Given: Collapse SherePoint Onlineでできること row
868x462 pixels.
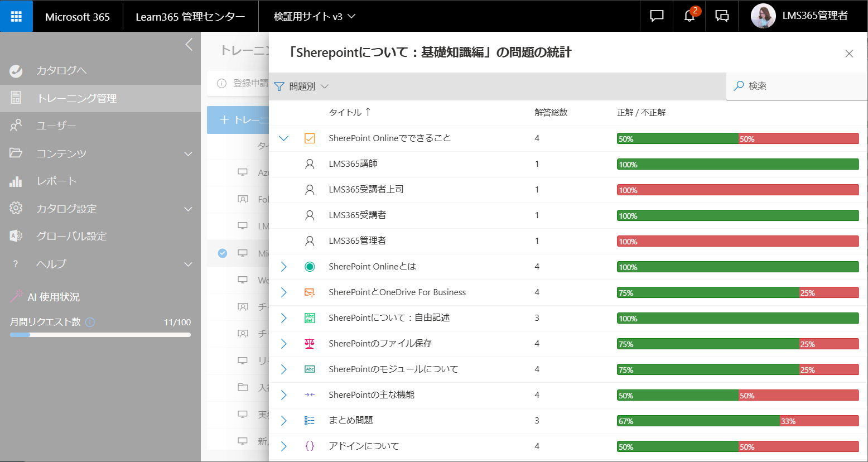Looking at the screenshot, I should 284,138.
